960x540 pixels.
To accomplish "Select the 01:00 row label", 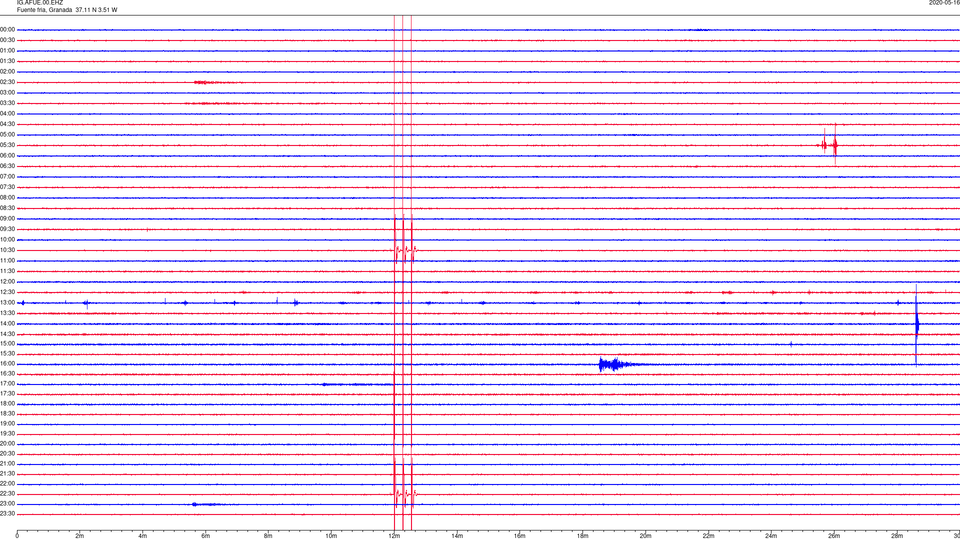I will coord(7,51).
